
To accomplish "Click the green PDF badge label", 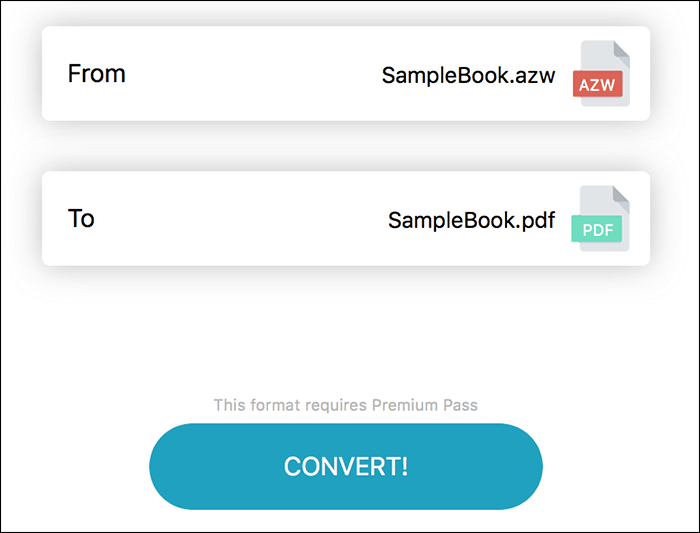I will (x=597, y=230).
